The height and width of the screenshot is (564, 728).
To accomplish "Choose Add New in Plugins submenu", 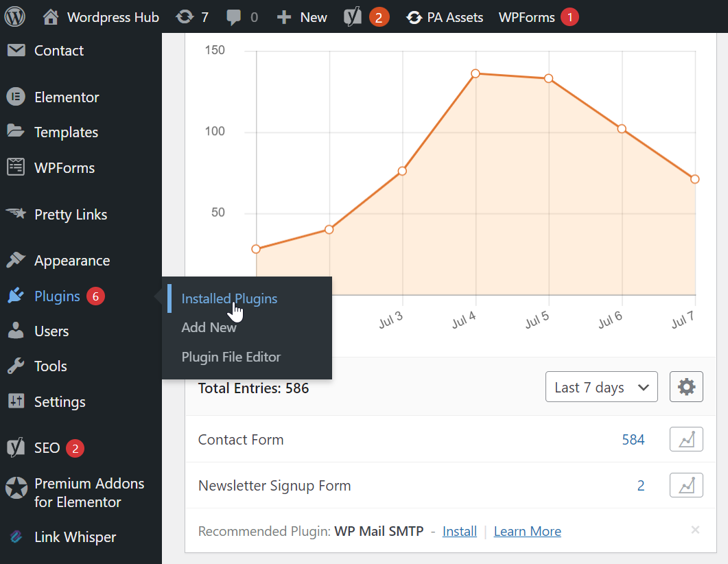I will pyautogui.click(x=209, y=327).
